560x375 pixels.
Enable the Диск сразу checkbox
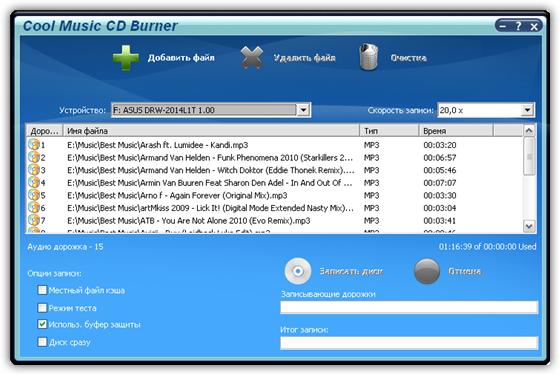(42, 342)
